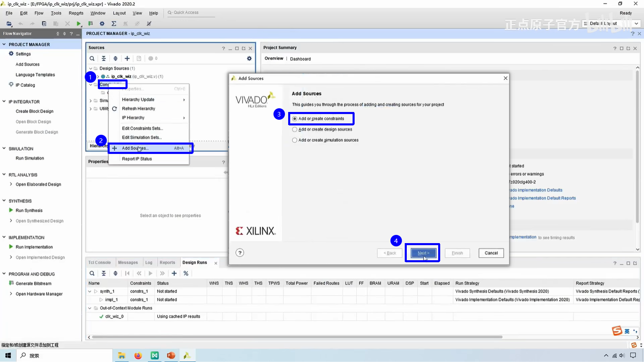The height and width of the screenshot is (362, 644).
Task: Open Flow Navigator help question mark
Action: point(71,34)
